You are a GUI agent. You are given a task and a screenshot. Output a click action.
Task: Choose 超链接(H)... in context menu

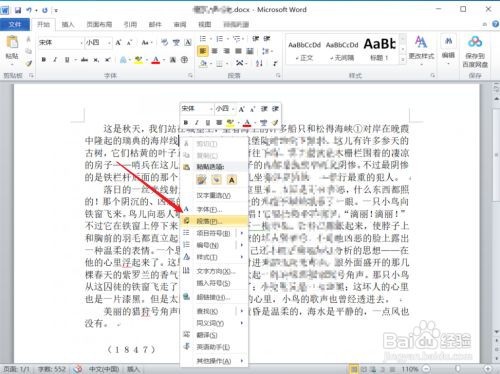click(x=214, y=297)
